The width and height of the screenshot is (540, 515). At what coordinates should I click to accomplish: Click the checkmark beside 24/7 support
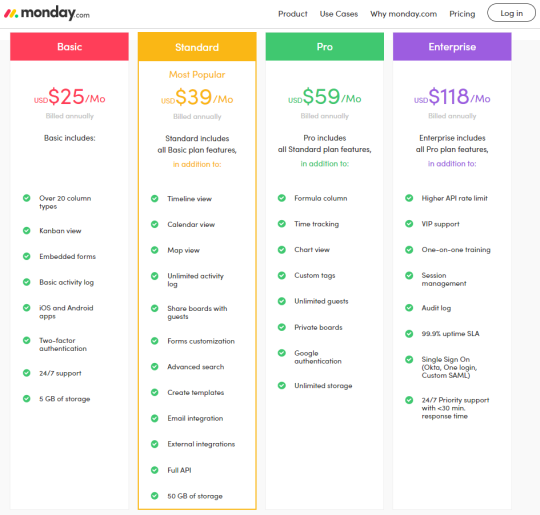point(27,373)
